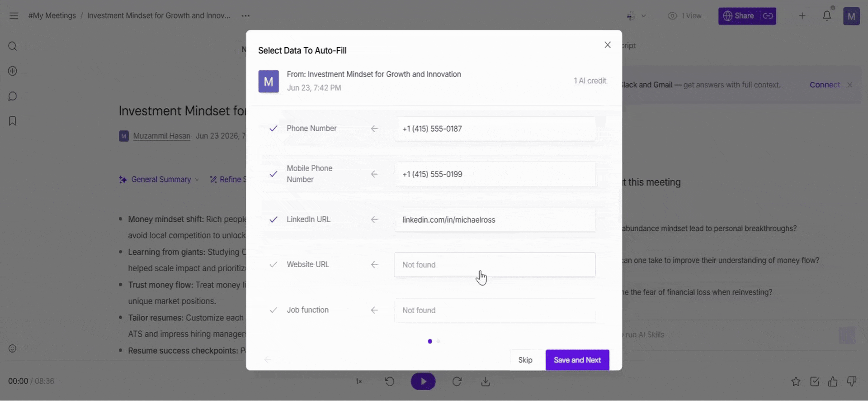Rewind the recording playback
Viewport: 868px width, 401px height.
click(x=390, y=382)
